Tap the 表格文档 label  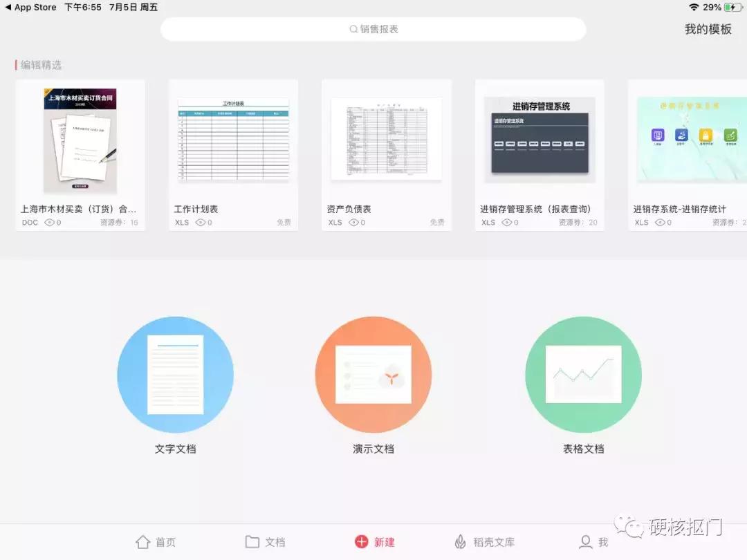[584, 449]
